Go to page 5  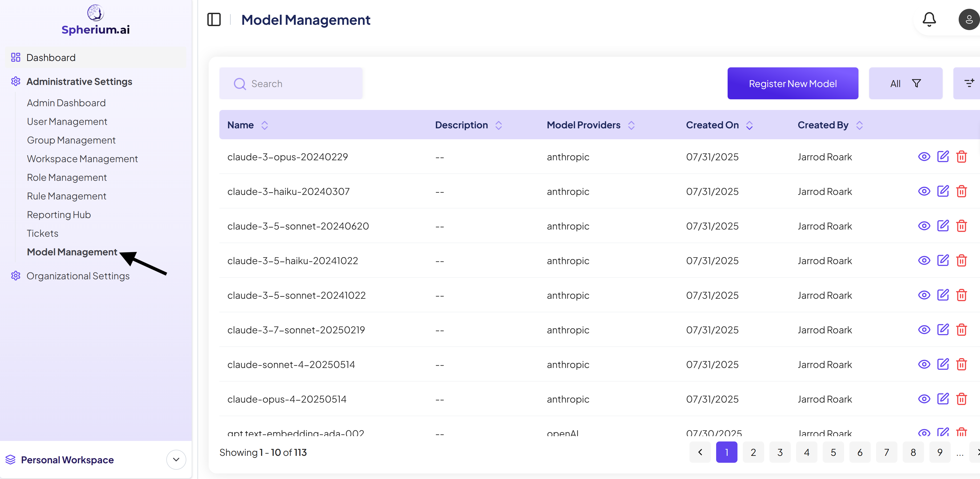click(x=833, y=452)
